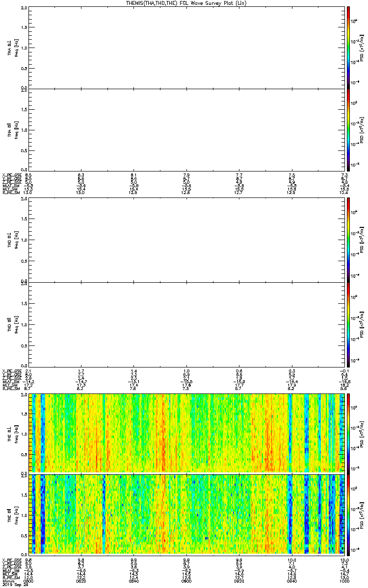Click the 0820 time tick label

tap(81, 582)
